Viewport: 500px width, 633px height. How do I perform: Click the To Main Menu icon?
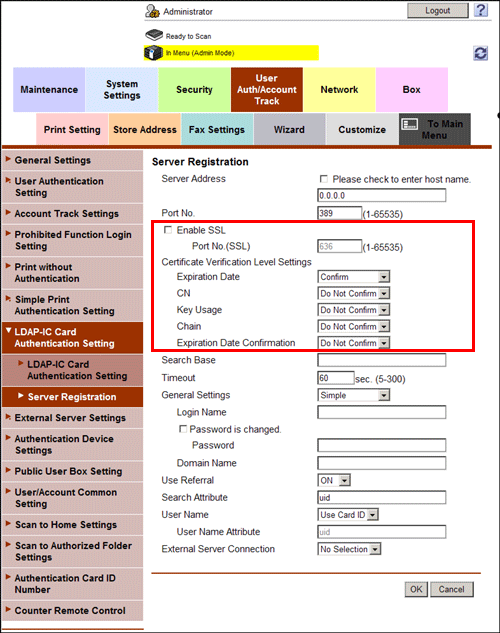(410, 124)
